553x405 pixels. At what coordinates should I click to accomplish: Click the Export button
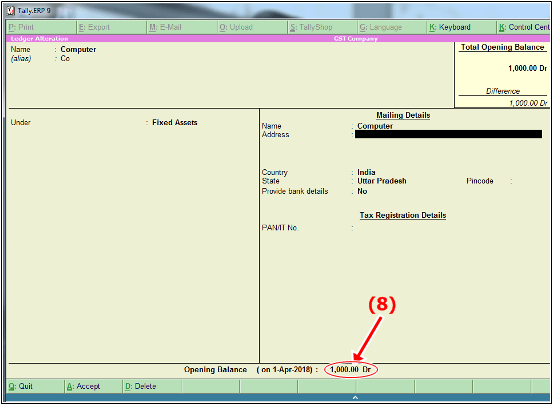[111, 27]
